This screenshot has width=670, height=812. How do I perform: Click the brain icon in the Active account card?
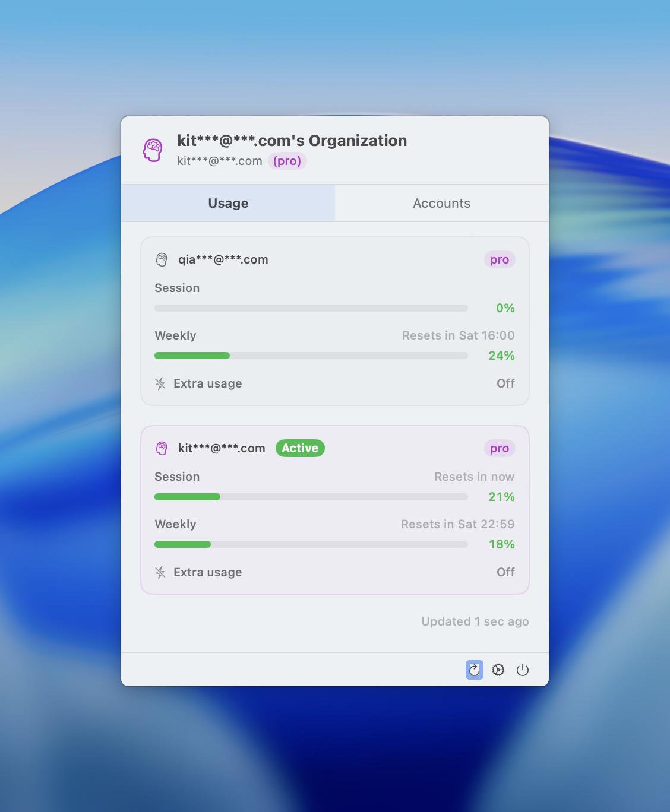pos(162,448)
